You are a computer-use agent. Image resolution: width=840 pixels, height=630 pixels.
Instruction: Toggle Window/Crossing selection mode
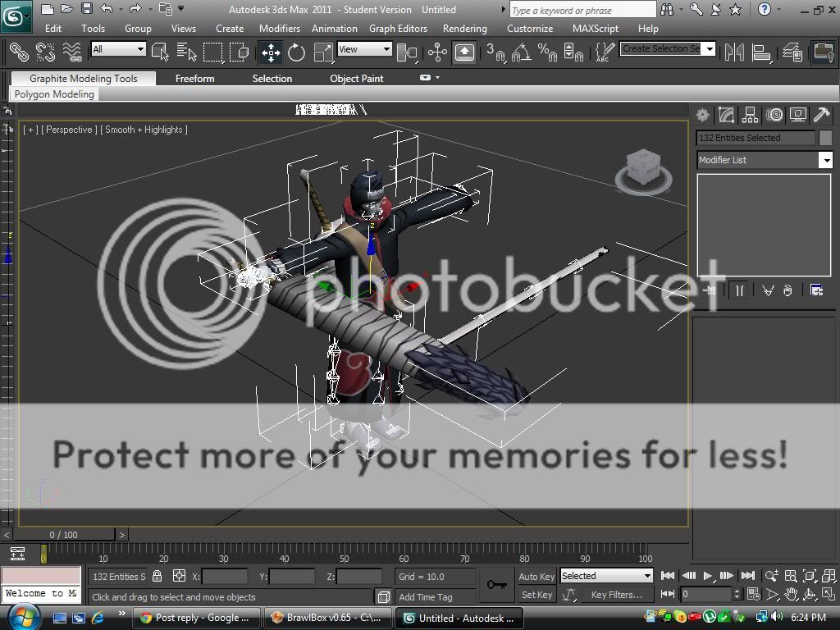[239, 52]
